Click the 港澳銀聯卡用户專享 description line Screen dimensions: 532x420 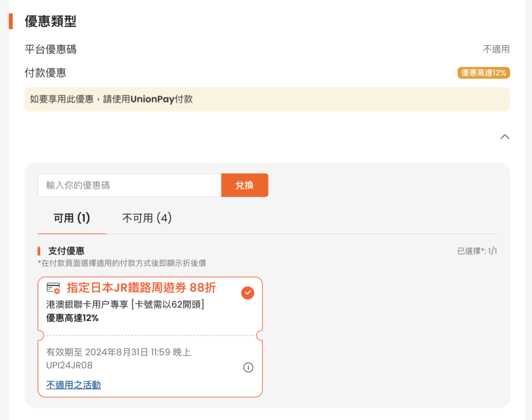[x=125, y=304]
